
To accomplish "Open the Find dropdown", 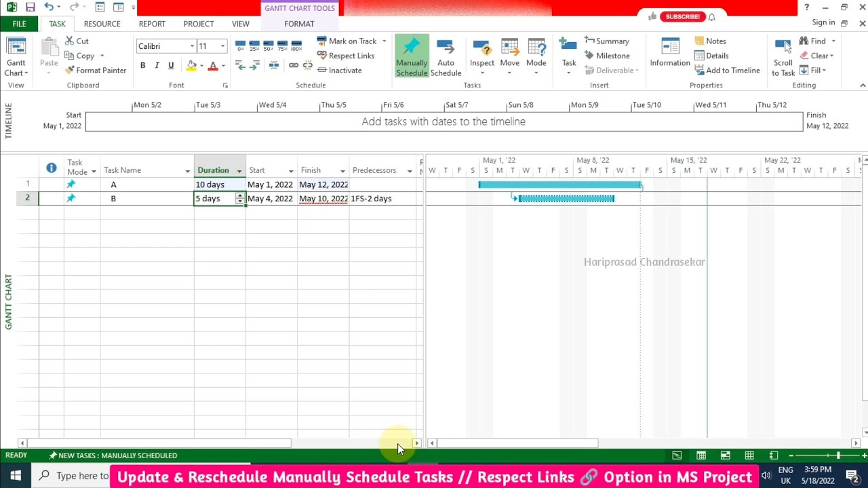I will click(816, 41).
